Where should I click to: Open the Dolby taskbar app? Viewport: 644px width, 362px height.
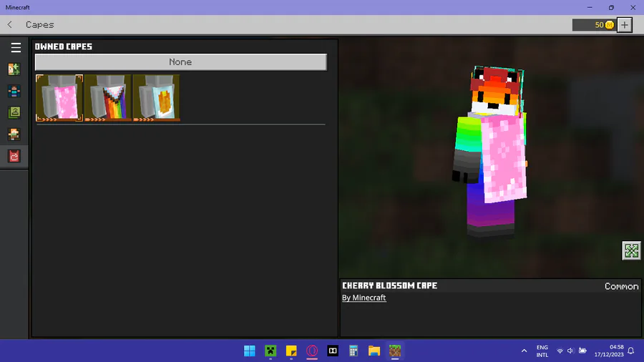click(x=333, y=351)
